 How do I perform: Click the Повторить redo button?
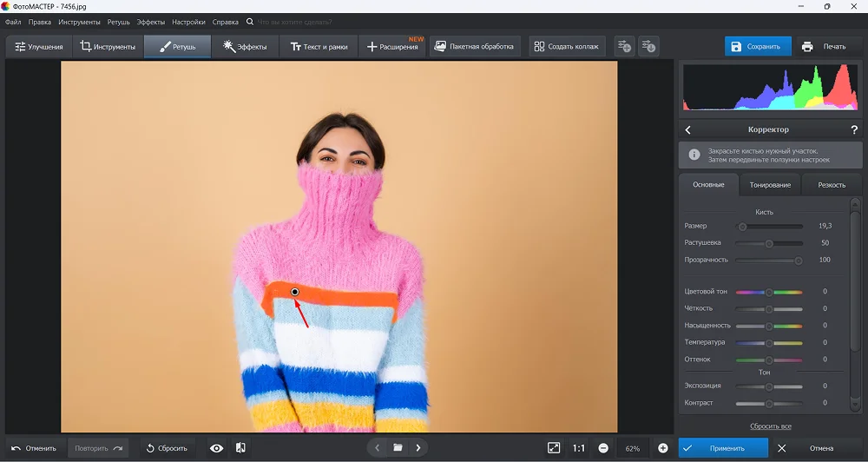pyautogui.click(x=98, y=448)
